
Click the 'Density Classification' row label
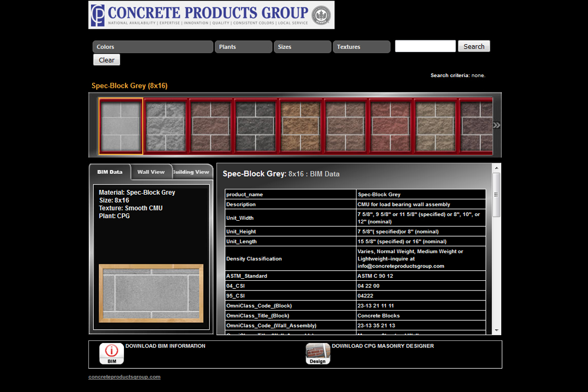[254, 259]
